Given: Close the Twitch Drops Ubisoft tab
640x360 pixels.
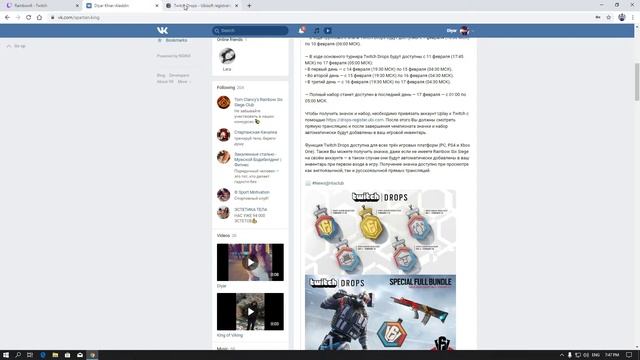Looking at the screenshot, I should pyautogui.click(x=236, y=6).
